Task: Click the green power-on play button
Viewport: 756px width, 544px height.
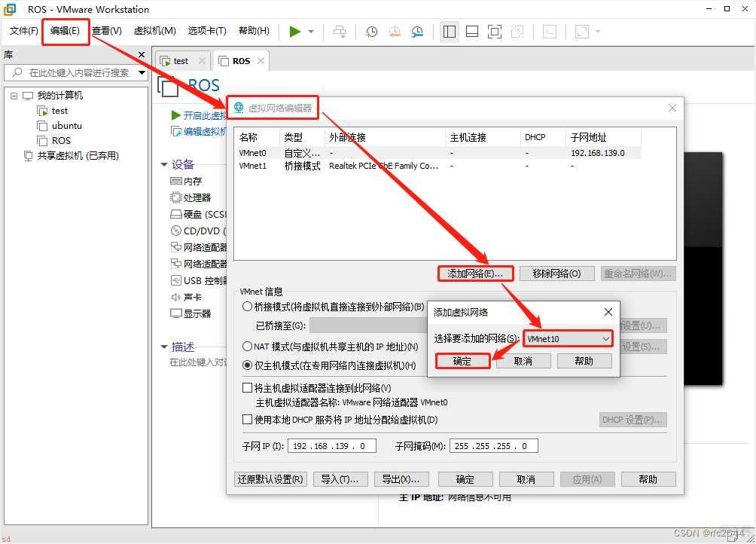Action: tap(294, 32)
